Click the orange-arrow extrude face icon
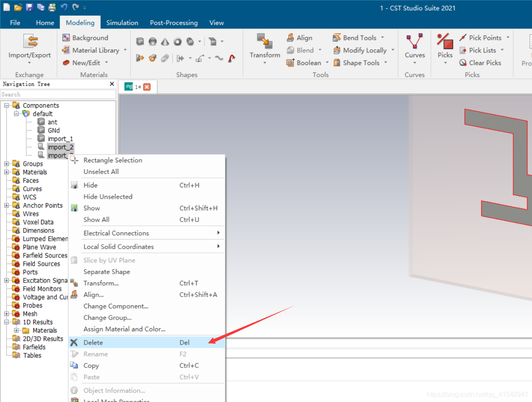This screenshot has height=402, width=532. (140, 58)
